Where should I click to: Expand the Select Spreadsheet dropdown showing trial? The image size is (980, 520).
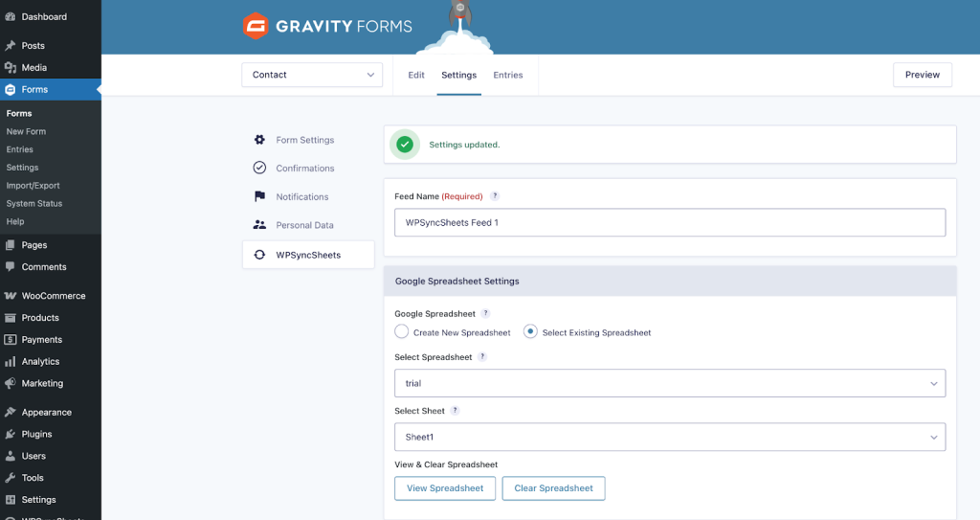click(x=669, y=383)
